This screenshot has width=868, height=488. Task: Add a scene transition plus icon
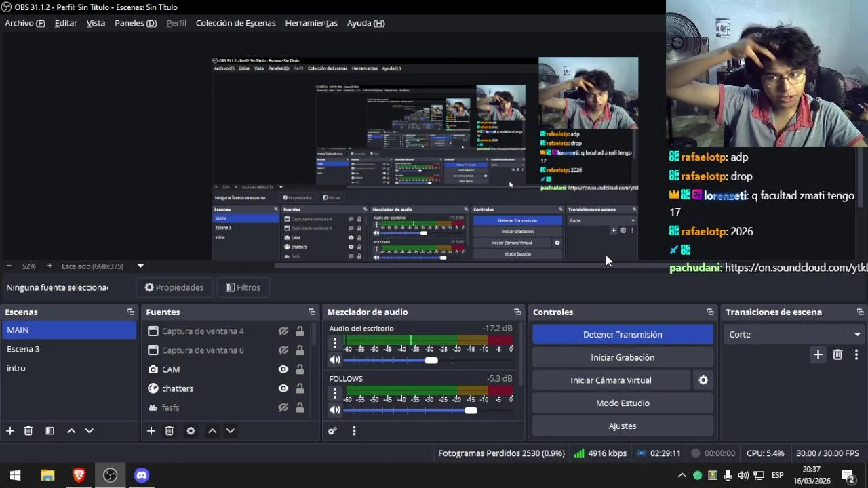click(818, 354)
